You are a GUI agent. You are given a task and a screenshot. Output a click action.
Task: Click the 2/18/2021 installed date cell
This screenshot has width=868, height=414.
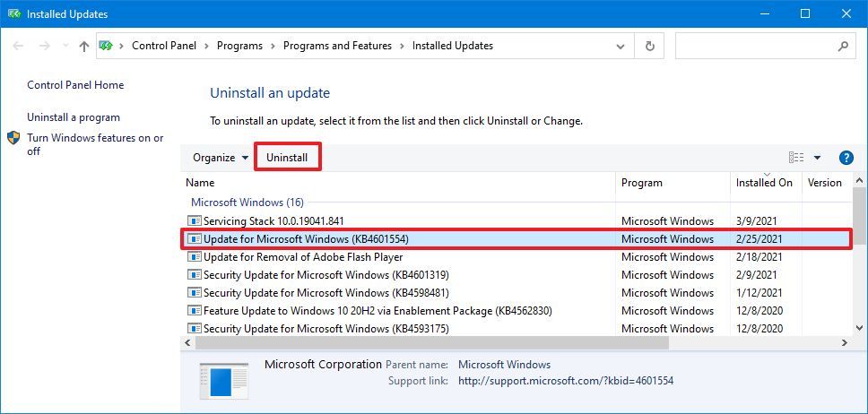tap(759, 257)
